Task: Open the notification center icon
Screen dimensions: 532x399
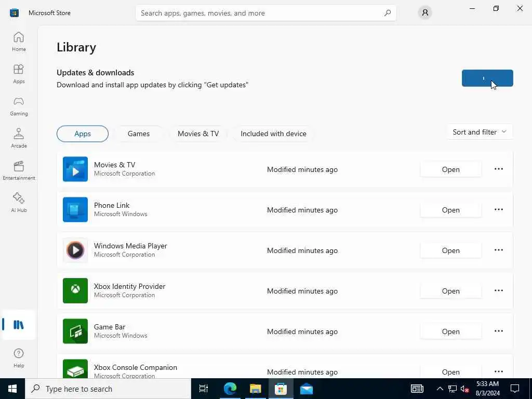Action: click(x=515, y=389)
